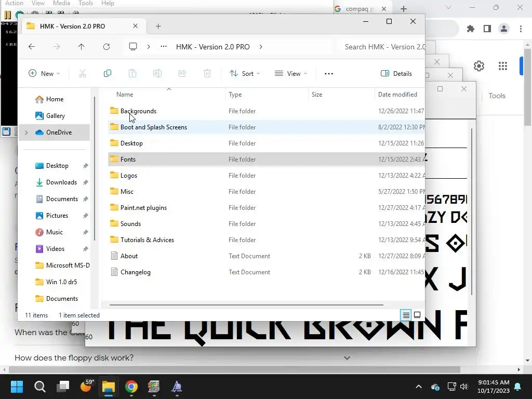Viewport: 532px width, 399px height.
Task: Open Chrome extensions puzzle icon
Action: 471,29
